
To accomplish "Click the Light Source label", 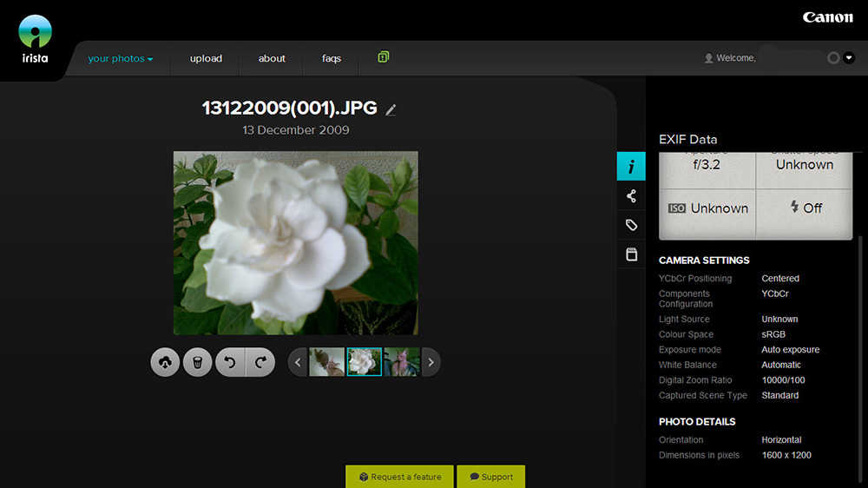I will 684,319.
